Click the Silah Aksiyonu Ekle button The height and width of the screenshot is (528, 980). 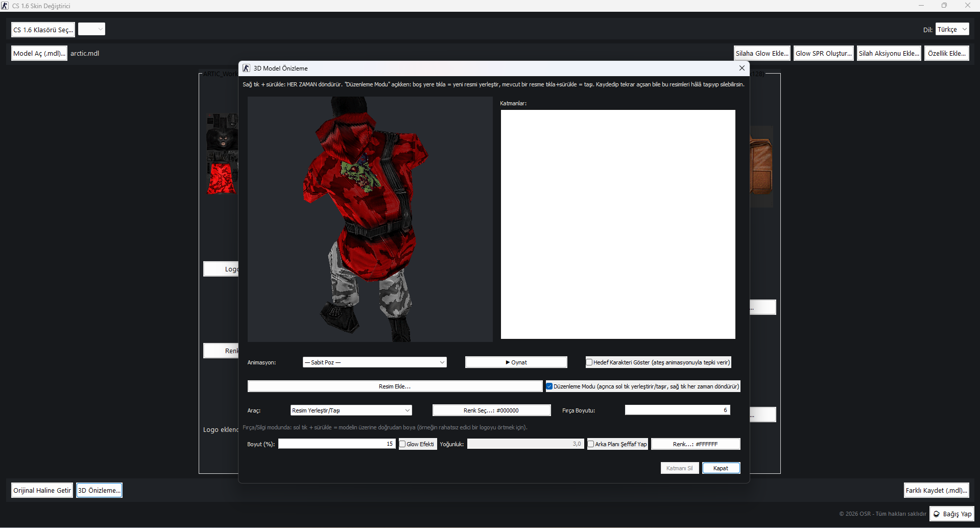(x=889, y=53)
